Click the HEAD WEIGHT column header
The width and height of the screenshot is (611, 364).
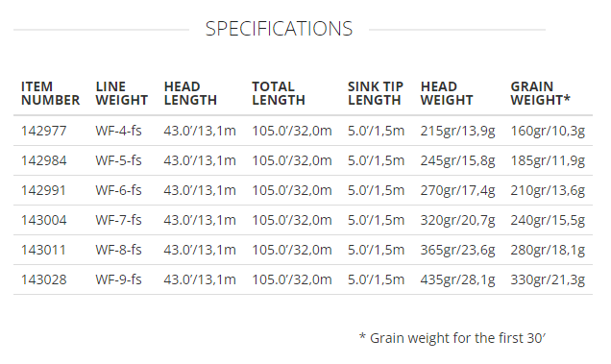coord(447,93)
